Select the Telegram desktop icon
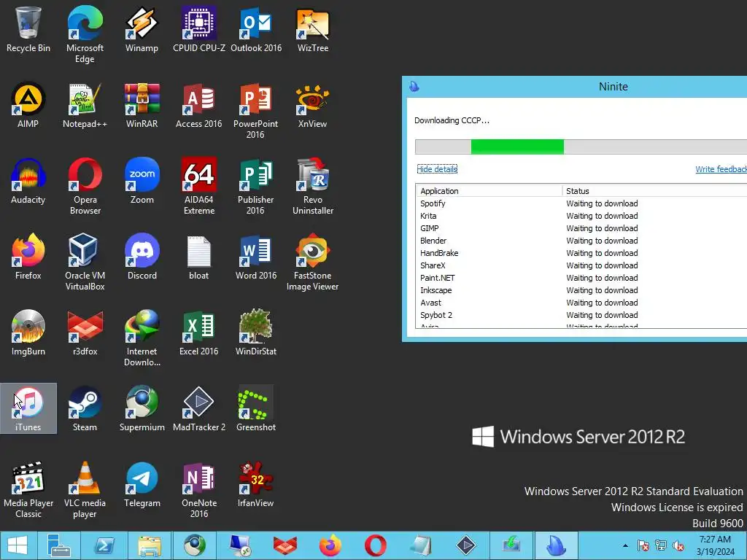The width and height of the screenshot is (747, 560). pos(142,484)
